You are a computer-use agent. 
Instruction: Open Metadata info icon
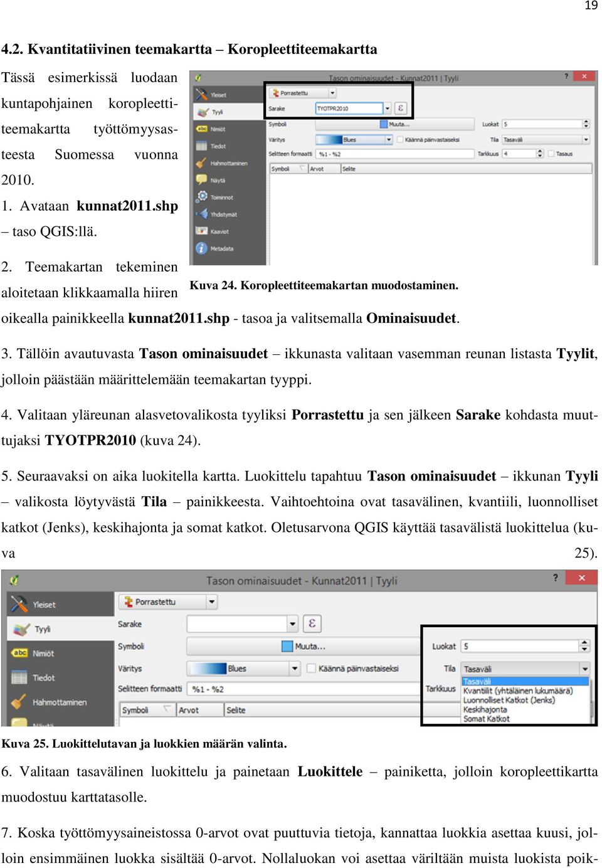click(x=201, y=248)
